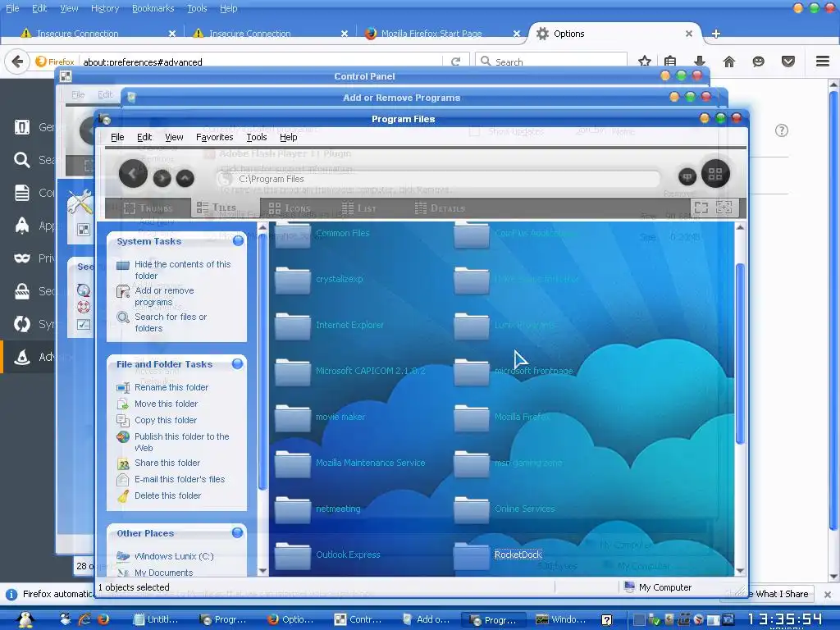The image size is (840, 630).
Task: Open Firefox History menu
Action: click(x=104, y=8)
